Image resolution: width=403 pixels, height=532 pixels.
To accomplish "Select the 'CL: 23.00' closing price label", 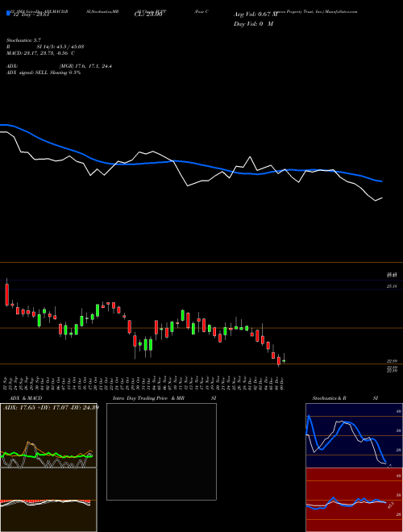I will point(148,15).
